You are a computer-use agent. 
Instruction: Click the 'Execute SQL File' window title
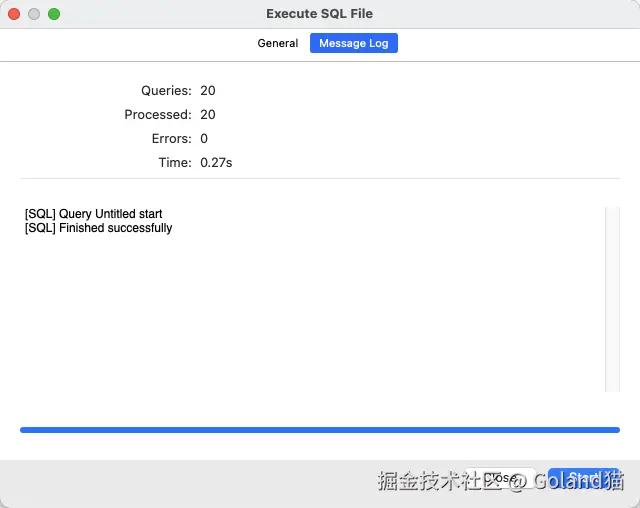pyautogui.click(x=320, y=13)
